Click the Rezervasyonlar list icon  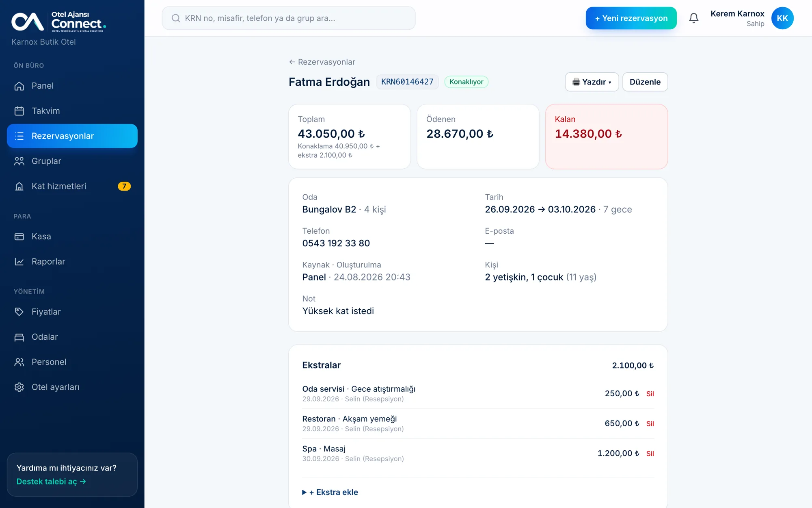[19, 136]
